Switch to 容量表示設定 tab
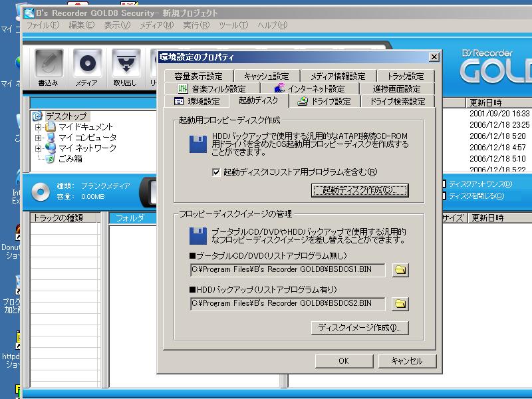Image resolution: width=532 pixels, height=399 pixels. [198, 76]
